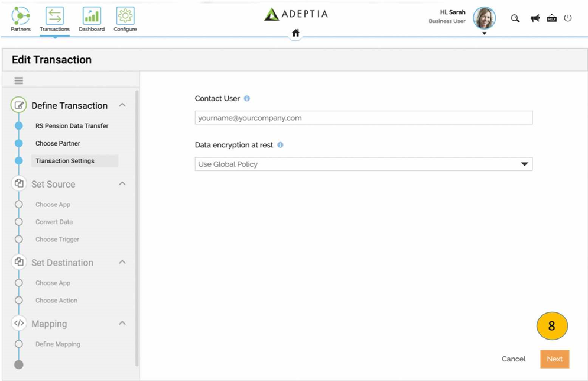This screenshot has width=588, height=381.
Task: Open the Dashboard chart icon
Action: [x=92, y=16]
